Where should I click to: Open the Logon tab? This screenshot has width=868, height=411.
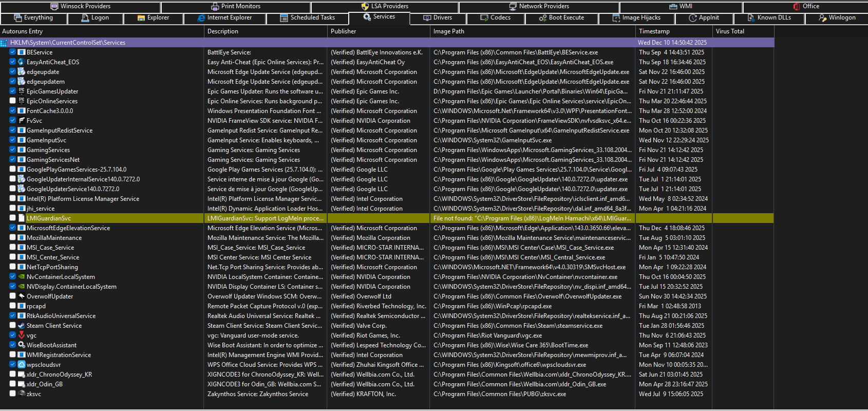(96, 18)
